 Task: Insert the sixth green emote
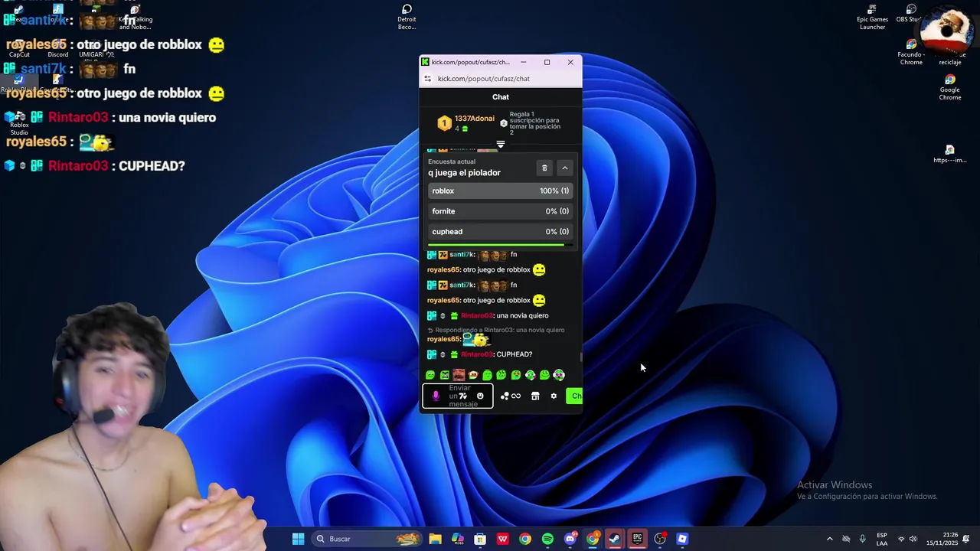pyautogui.click(x=501, y=375)
